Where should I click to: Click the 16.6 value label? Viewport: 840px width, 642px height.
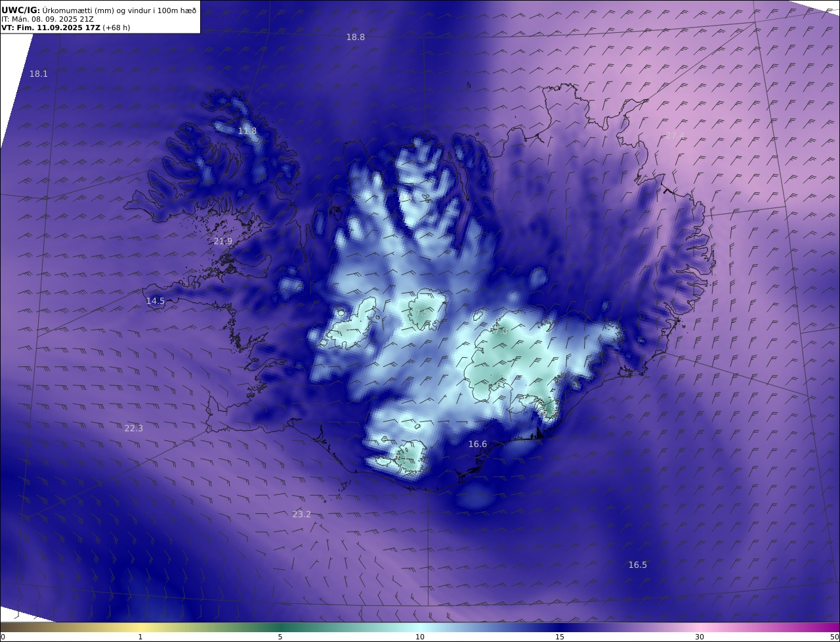478,444
